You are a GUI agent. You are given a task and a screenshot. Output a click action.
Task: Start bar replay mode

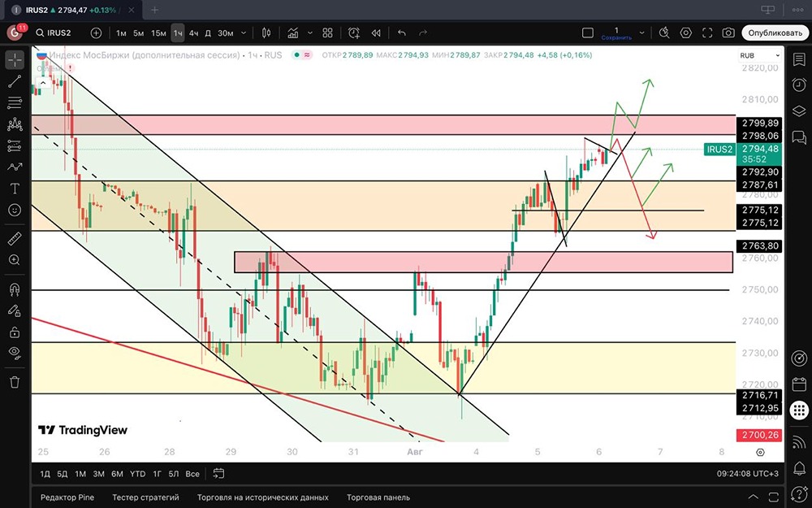click(x=376, y=33)
